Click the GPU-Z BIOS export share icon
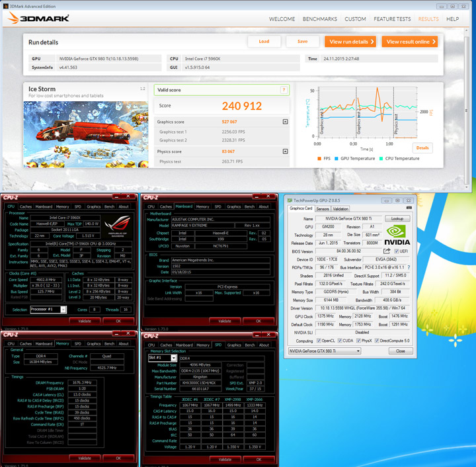 click(387, 251)
